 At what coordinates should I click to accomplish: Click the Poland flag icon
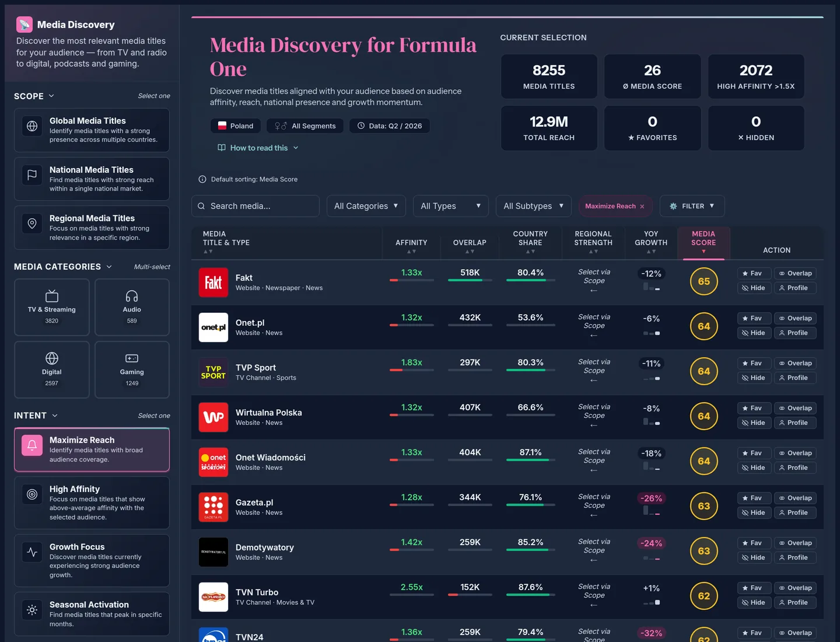click(222, 125)
